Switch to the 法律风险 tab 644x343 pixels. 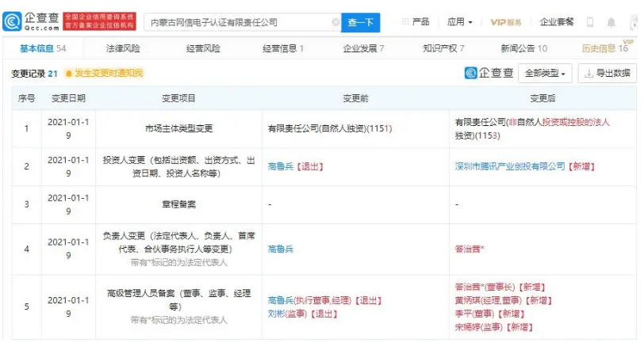point(123,48)
